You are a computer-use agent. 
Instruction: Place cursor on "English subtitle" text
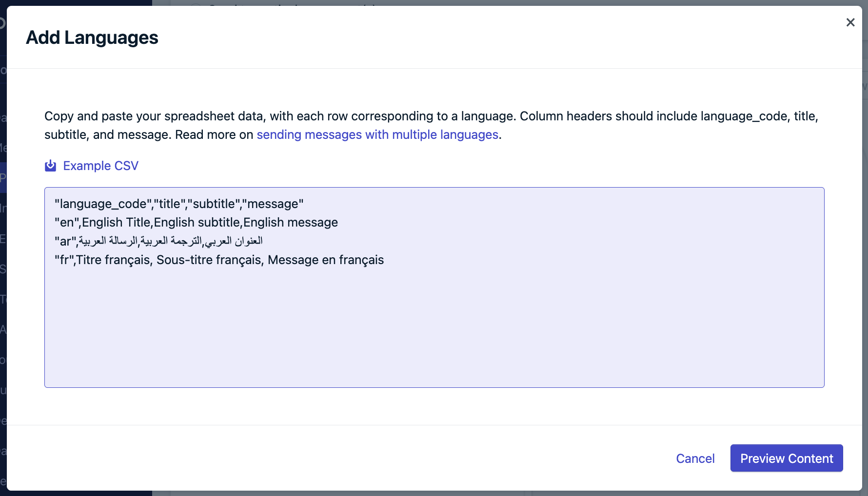pyautogui.click(x=197, y=223)
